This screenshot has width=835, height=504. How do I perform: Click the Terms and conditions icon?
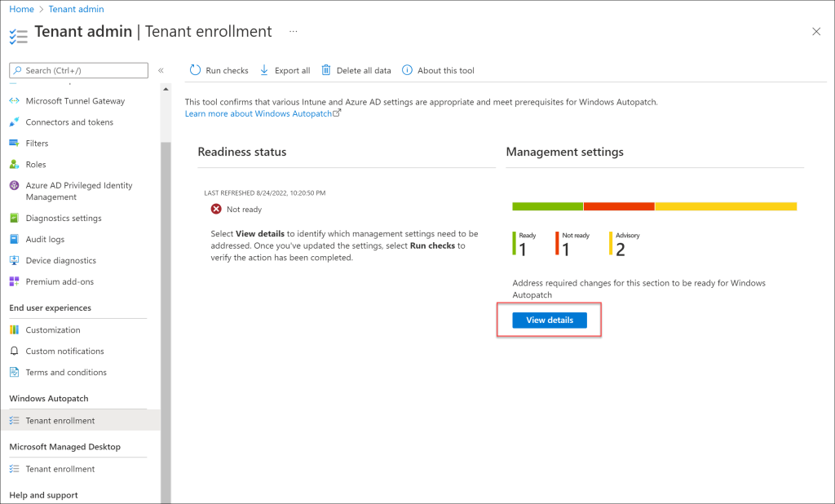(x=15, y=373)
